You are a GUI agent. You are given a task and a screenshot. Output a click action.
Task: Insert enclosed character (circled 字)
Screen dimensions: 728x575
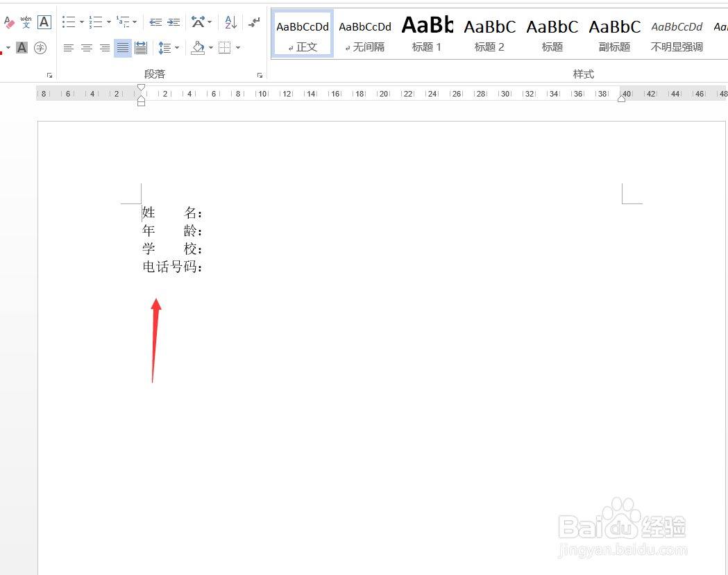pyautogui.click(x=40, y=47)
